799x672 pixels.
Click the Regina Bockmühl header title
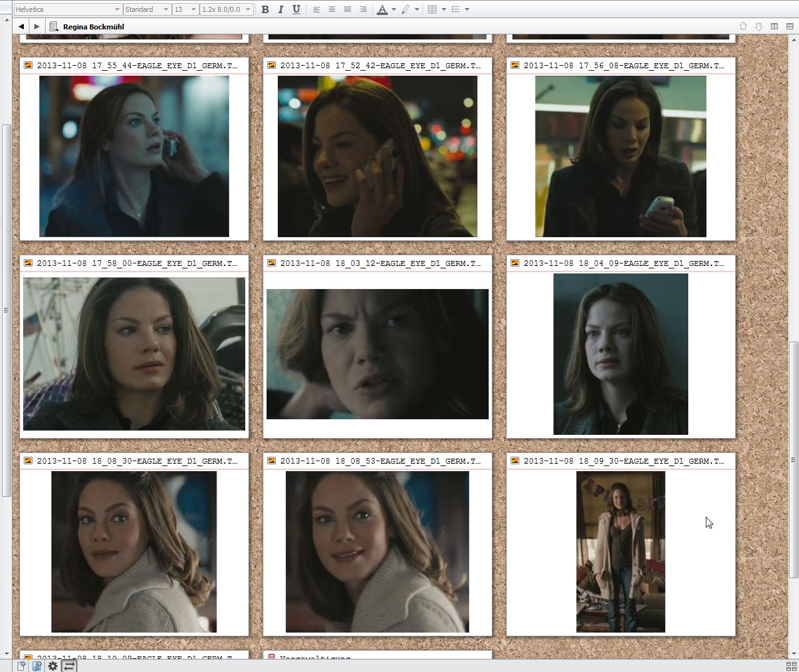point(93,27)
